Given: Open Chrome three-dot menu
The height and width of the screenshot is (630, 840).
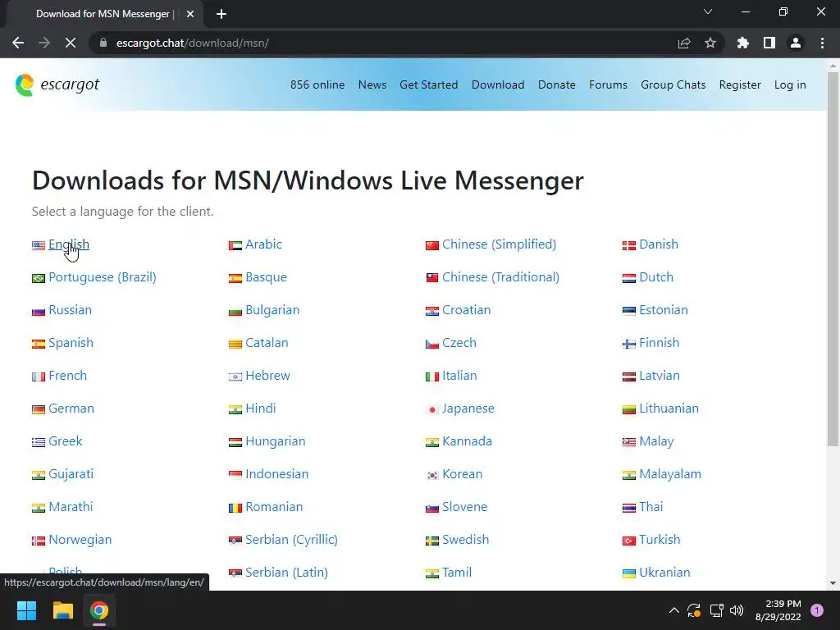Looking at the screenshot, I should coord(822,43).
